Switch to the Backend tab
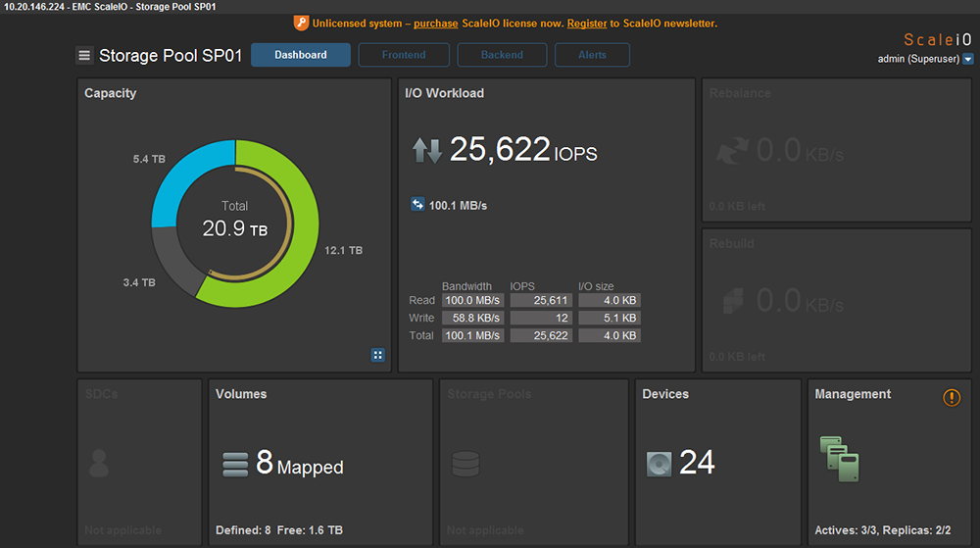Viewport: 980px width, 548px height. [502, 55]
